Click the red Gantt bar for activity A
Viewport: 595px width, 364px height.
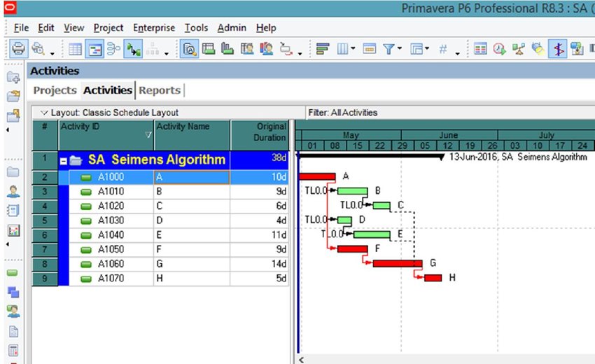[x=317, y=176]
